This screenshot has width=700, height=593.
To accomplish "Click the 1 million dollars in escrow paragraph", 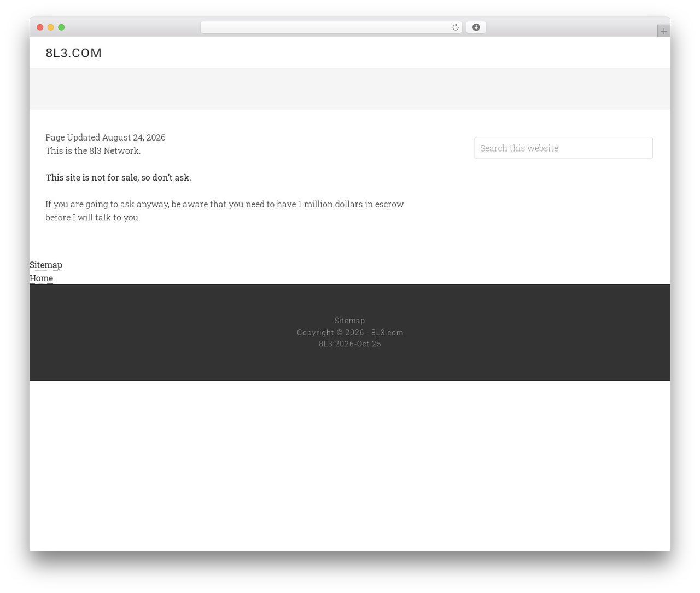I will coord(225,211).
